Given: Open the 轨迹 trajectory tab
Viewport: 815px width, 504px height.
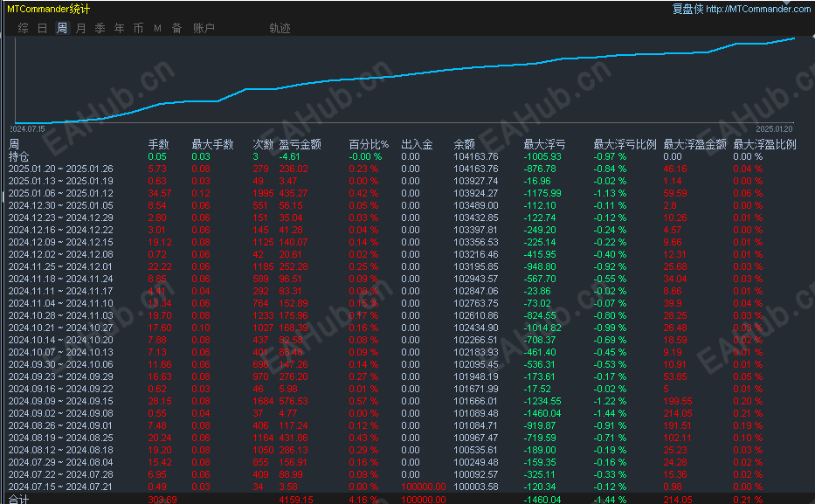Looking at the screenshot, I should point(280,28).
